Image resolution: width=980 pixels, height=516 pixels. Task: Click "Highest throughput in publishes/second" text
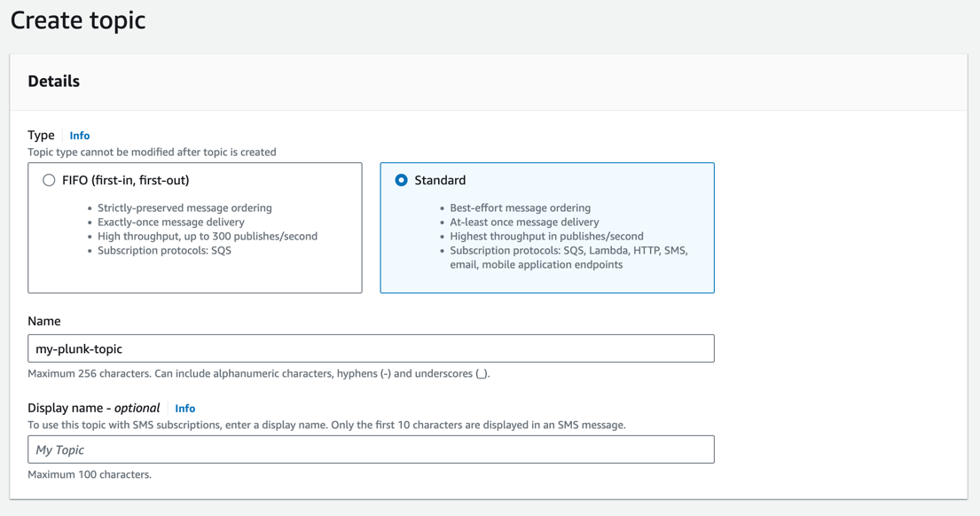pyautogui.click(x=546, y=237)
